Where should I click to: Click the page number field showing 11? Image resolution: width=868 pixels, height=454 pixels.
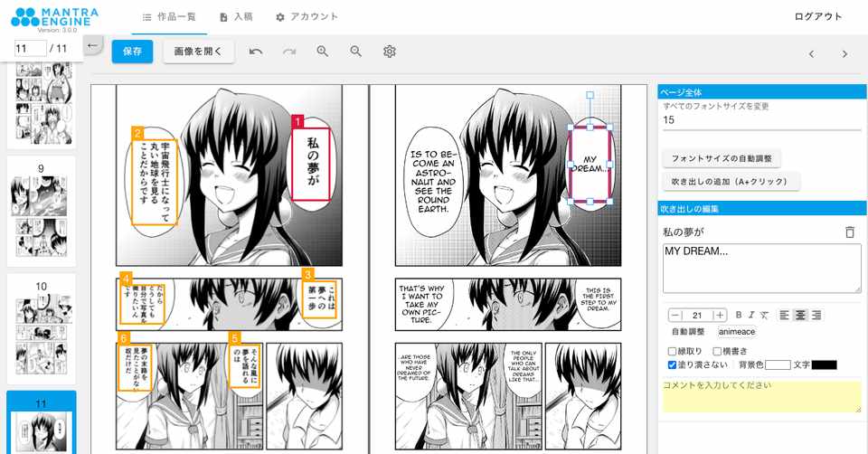click(x=30, y=48)
